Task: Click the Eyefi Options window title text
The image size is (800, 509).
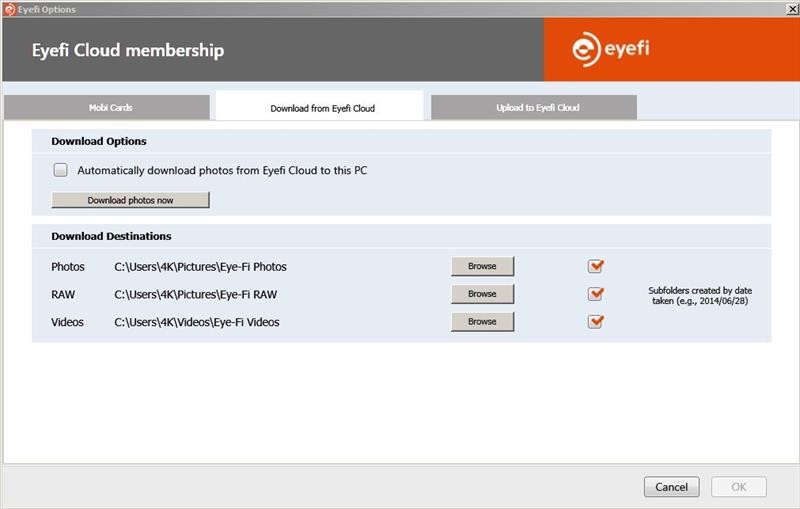Action: (46, 10)
